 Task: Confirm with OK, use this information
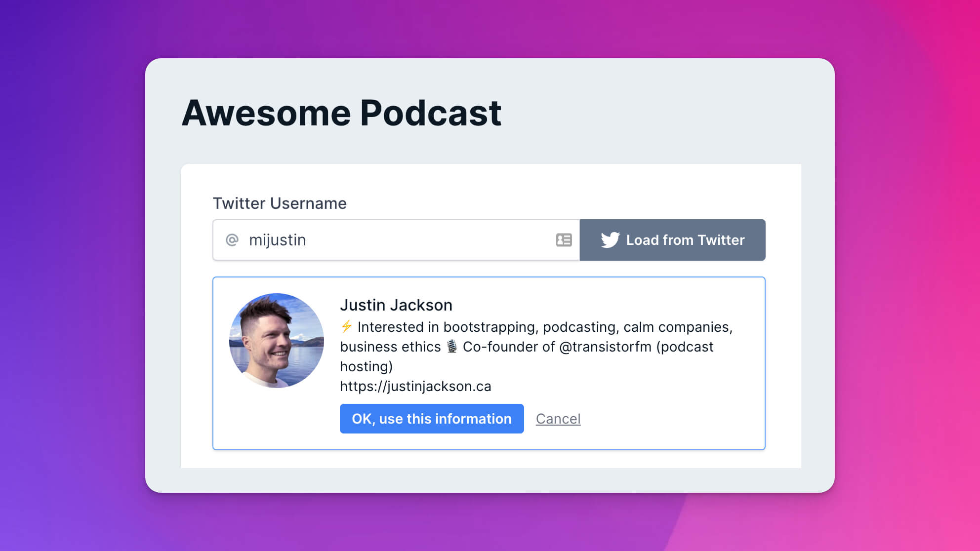click(432, 419)
